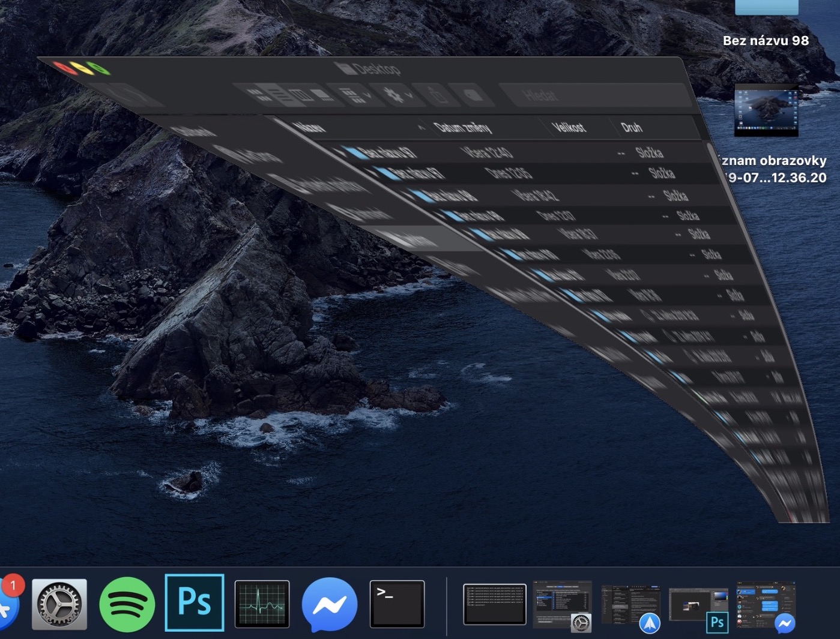The image size is (840, 639).
Task: Open Activity Monitor from the Dock
Action: (262, 604)
